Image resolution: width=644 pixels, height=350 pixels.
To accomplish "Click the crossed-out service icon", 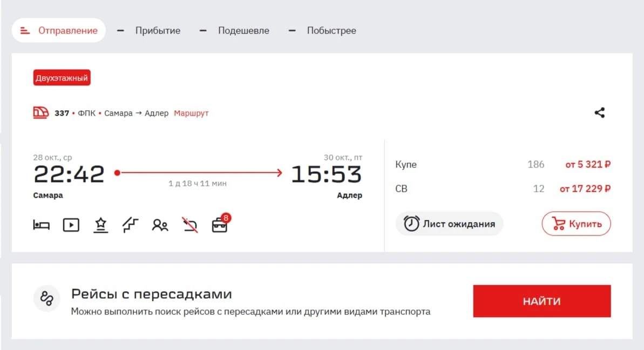I will click(x=190, y=225).
